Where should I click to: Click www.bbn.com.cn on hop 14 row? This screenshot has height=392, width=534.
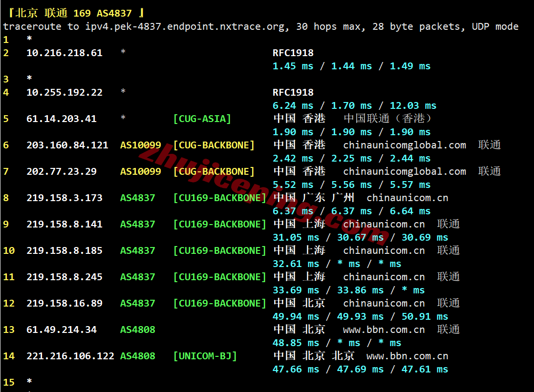(x=407, y=356)
